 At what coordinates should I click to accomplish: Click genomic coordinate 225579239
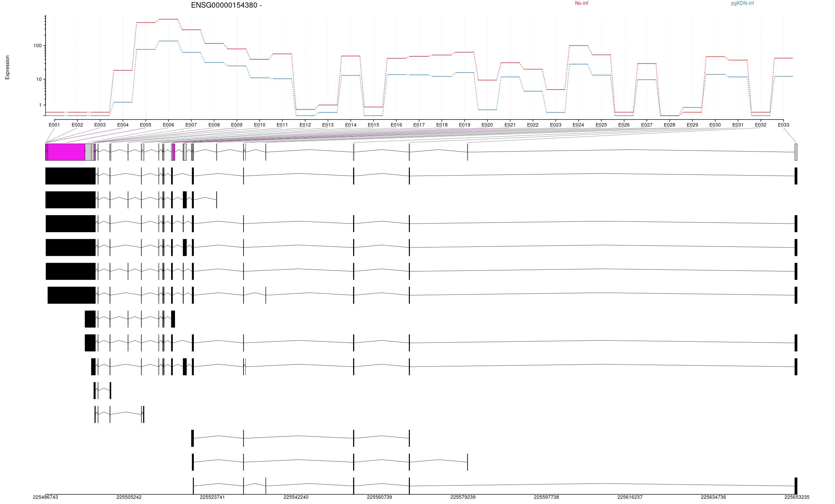[463, 497]
